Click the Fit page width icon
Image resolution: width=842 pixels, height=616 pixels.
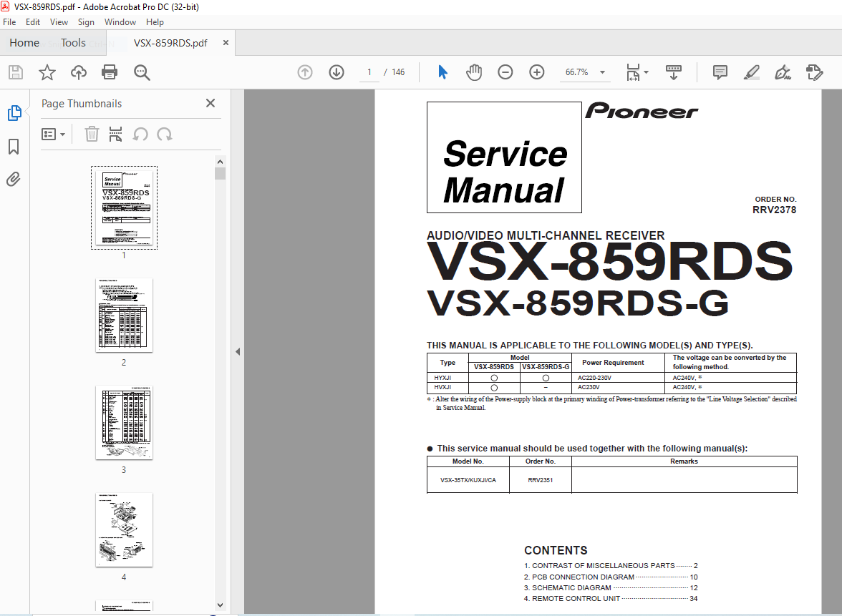[633, 72]
